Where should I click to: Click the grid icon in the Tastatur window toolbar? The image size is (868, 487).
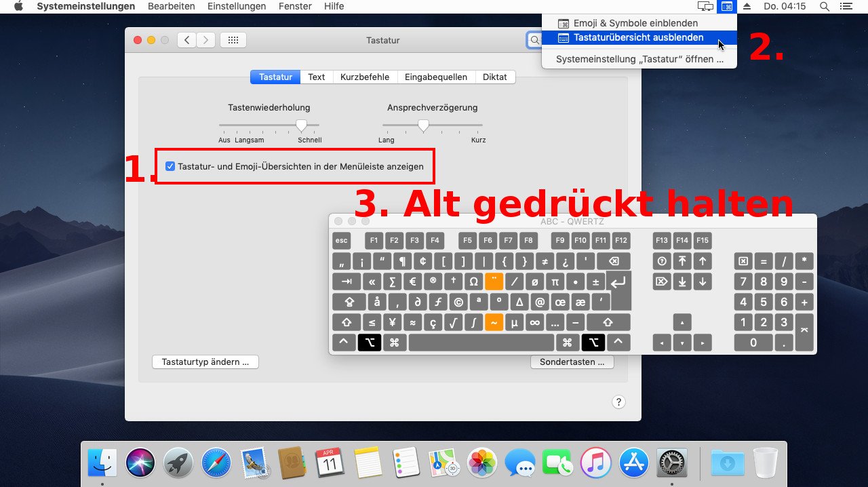tap(233, 39)
